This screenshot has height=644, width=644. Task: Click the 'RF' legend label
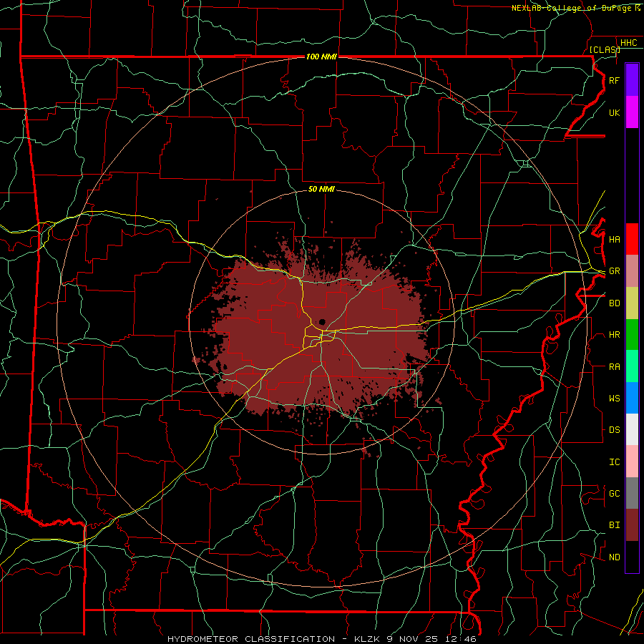[614, 80]
